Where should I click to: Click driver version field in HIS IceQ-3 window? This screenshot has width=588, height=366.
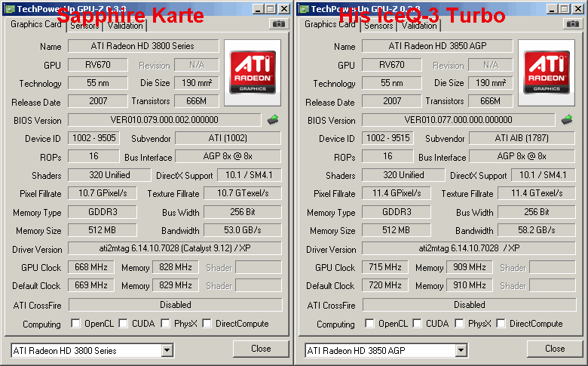[469, 248]
